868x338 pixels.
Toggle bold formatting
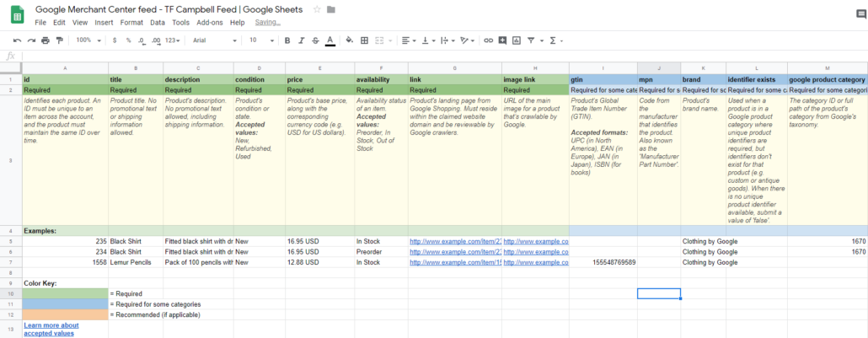click(287, 40)
